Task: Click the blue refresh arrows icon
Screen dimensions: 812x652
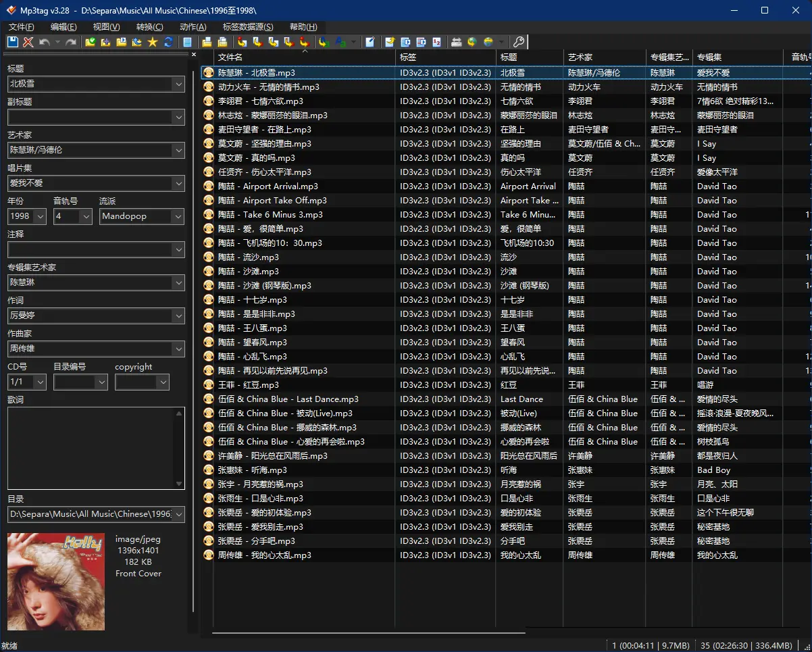Action: [x=168, y=42]
